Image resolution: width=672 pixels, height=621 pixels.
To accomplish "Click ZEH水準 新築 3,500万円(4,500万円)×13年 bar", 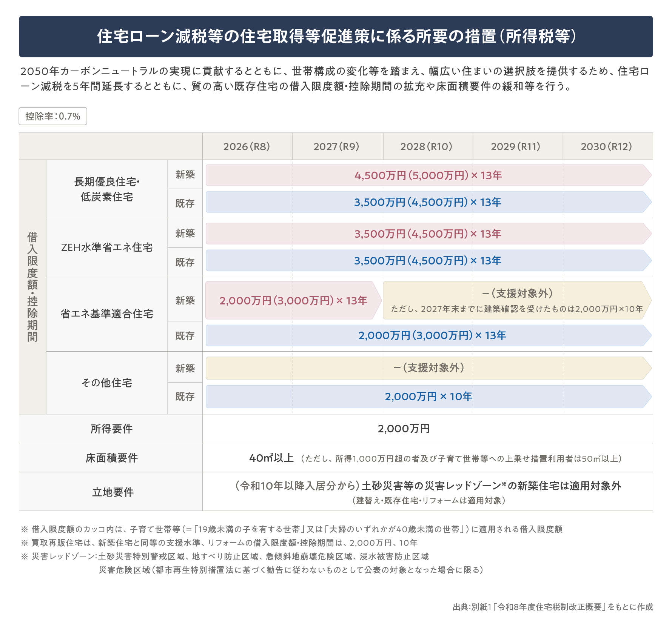I will 428,234.
